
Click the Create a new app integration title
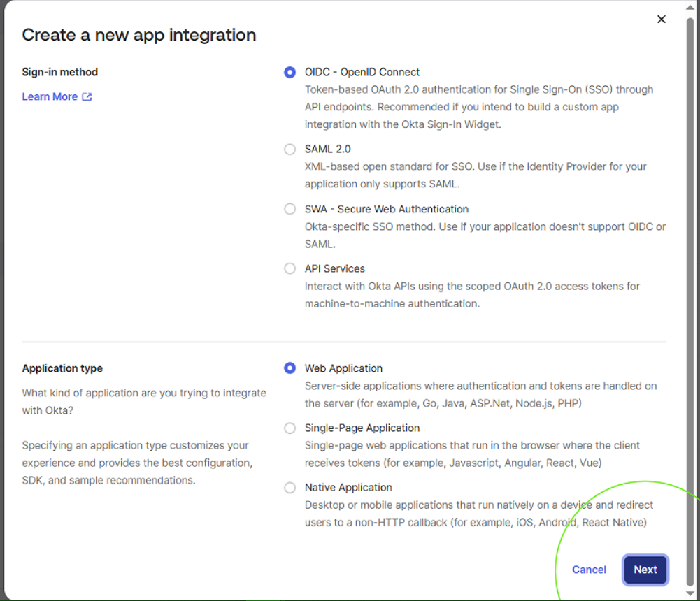click(x=139, y=35)
